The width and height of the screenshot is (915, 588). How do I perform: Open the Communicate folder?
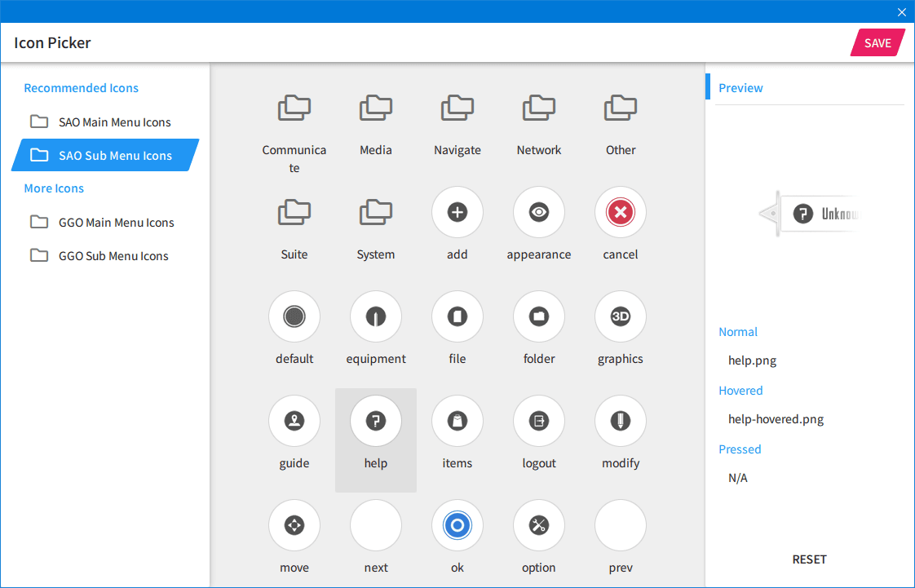[294, 108]
